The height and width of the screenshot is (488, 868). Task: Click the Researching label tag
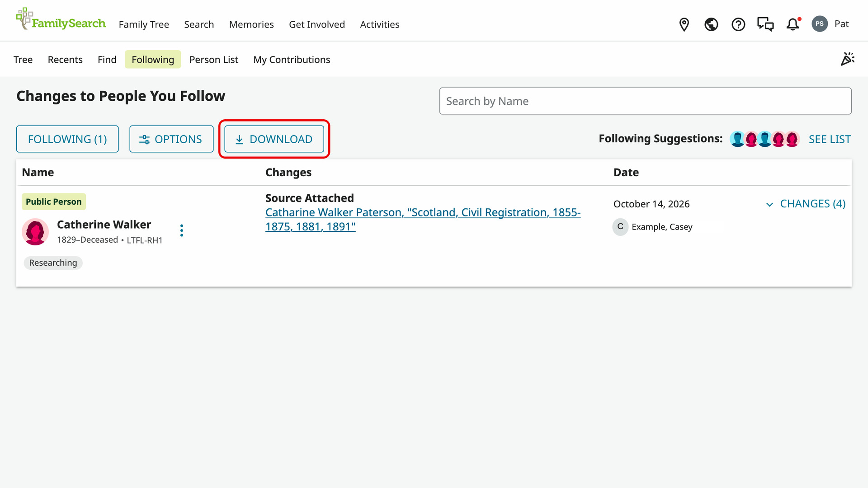[x=53, y=263]
